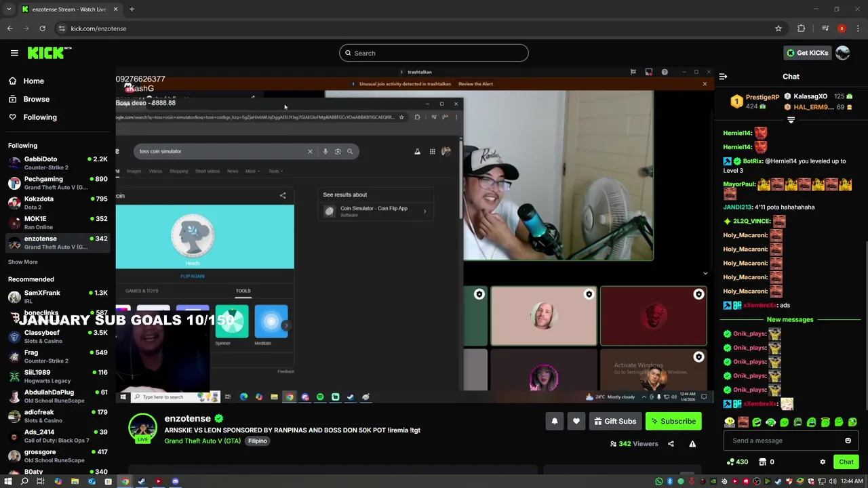
Task: Open Ads_2414 recommended channel
Action: (58, 436)
